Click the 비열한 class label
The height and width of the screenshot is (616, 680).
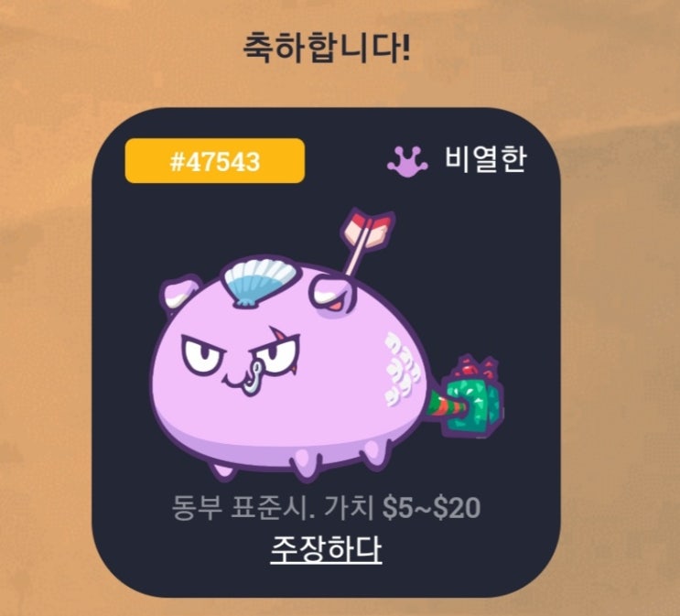coord(485,159)
